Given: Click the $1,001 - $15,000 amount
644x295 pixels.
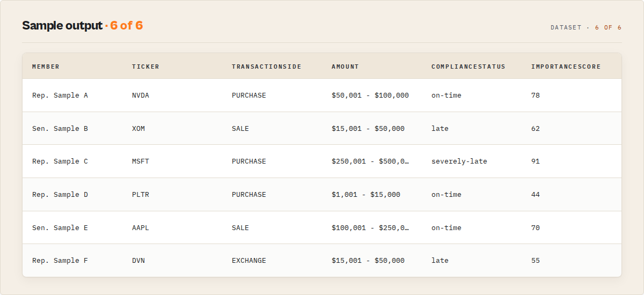Looking at the screenshot, I should (366, 195).
